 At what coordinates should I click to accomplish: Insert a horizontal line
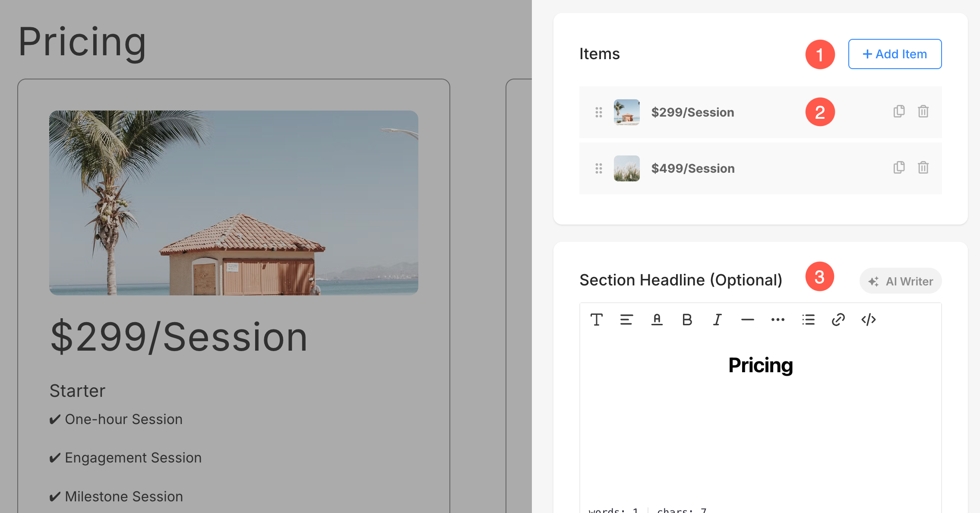(x=747, y=320)
